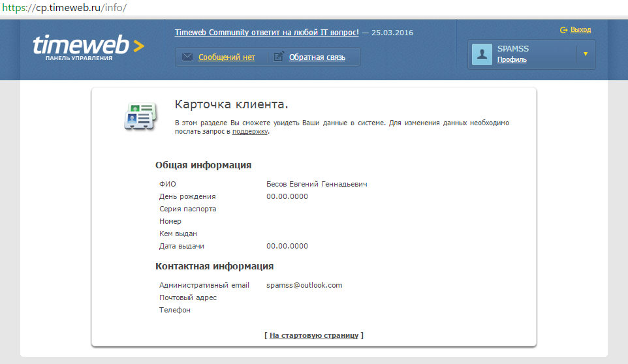Click the spamss@outlook.com email value
628x364 pixels.
click(304, 285)
